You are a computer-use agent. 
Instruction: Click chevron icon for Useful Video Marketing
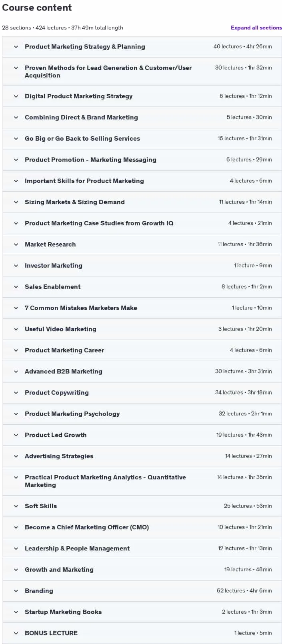[x=16, y=329]
